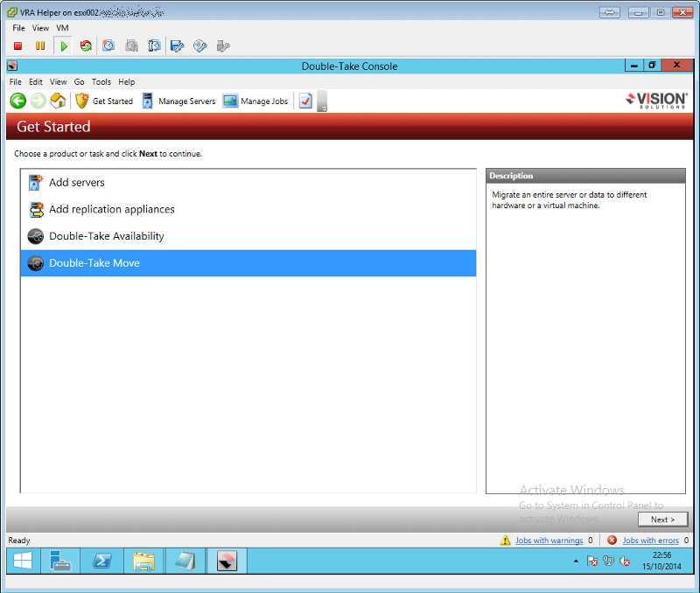Click the green power on play button
Screen dimensions: 700x593
click(63, 46)
